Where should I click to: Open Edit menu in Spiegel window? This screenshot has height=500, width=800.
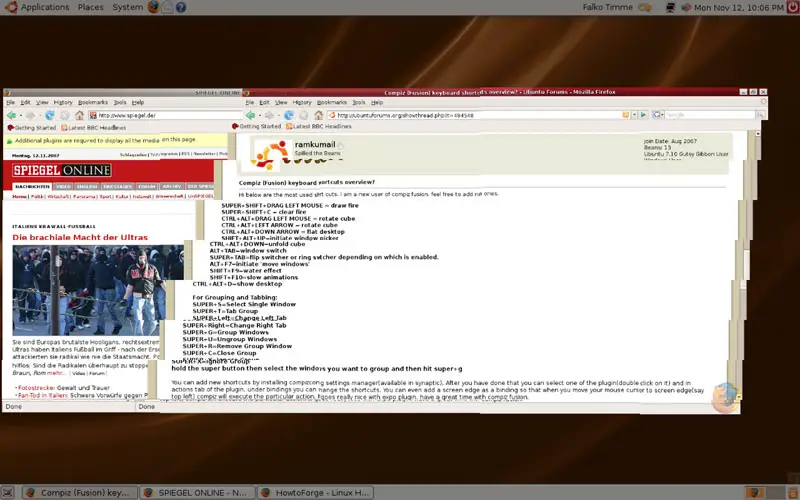(x=26, y=102)
